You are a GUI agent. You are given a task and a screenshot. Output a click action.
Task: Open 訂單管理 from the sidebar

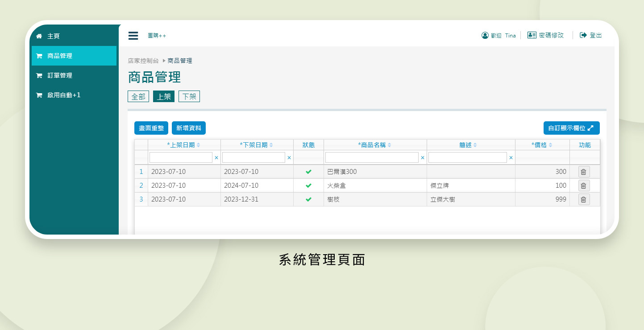pyautogui.click(x=60, y=75)
